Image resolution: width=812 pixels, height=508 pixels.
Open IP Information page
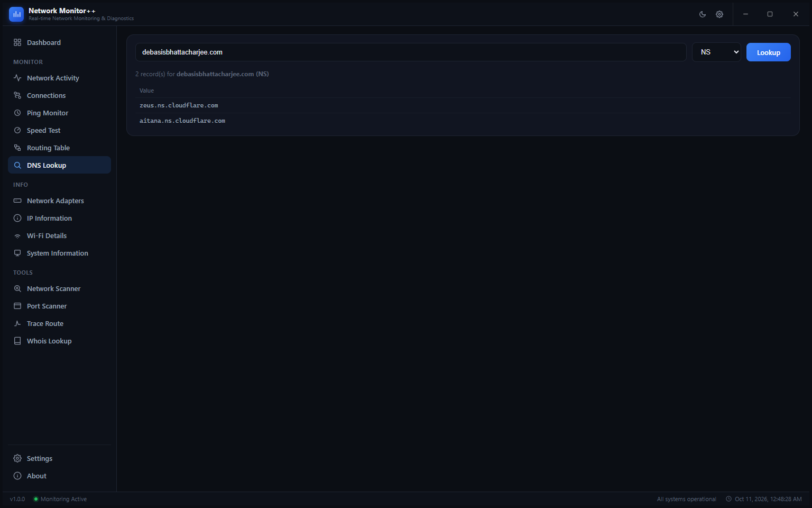pyautogui.click(x=59, y=218)
